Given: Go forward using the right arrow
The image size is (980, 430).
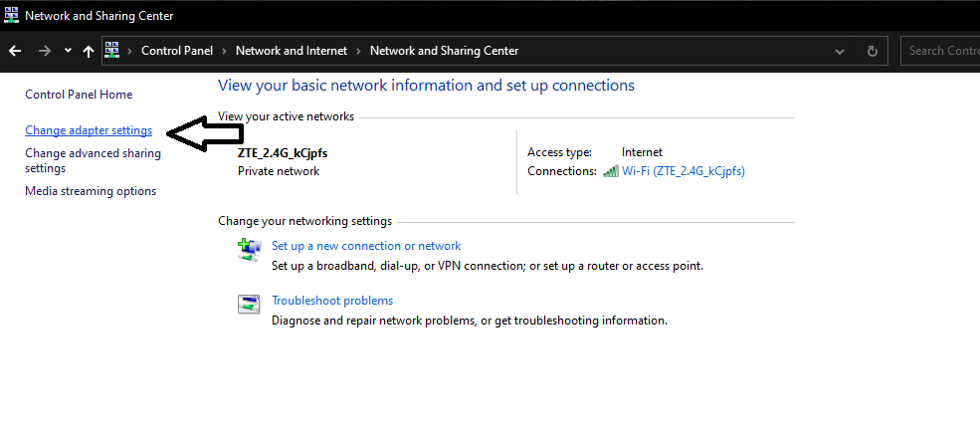Looking at the screenshot, I should pos(45,51).
